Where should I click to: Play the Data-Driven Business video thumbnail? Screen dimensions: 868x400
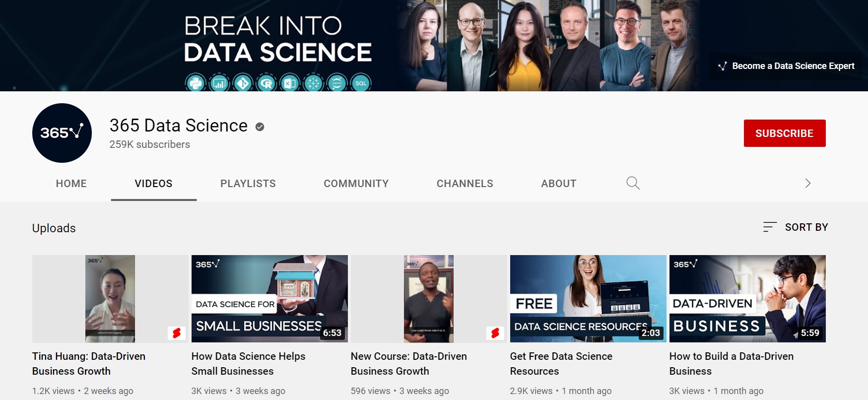[x=747, y=299]
